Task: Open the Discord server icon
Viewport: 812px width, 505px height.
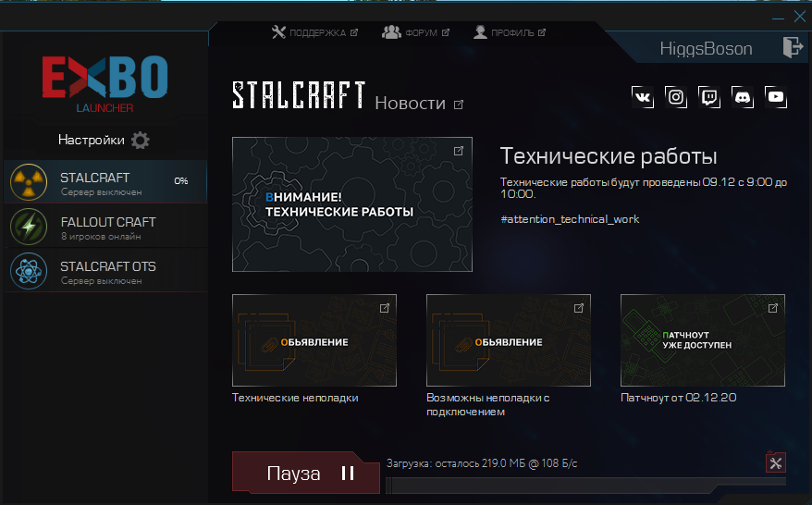Action: [x=743, y=97]
